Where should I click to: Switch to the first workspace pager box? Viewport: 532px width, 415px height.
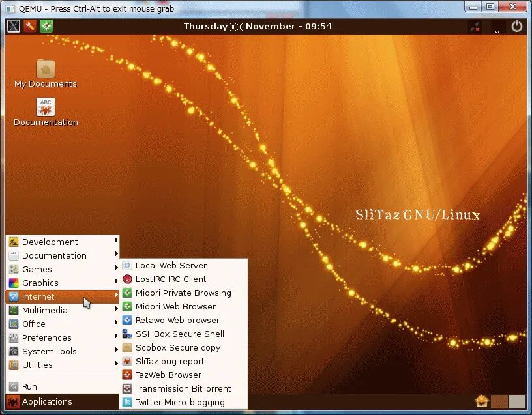coord(499,402)
